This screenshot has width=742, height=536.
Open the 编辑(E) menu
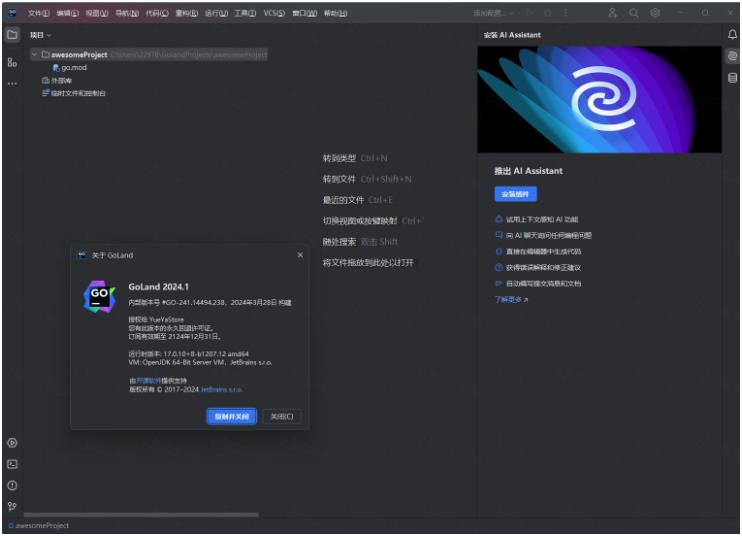(x=68, y=13)
